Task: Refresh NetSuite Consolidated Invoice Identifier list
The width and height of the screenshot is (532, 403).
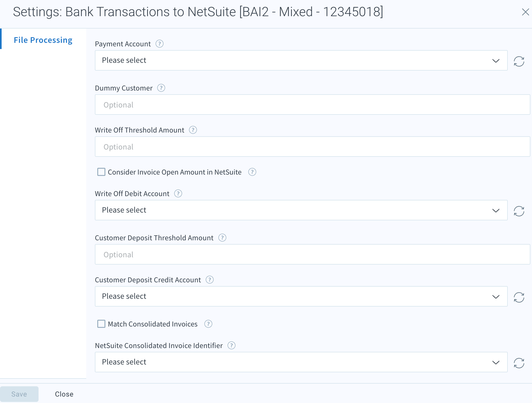Action: pos(519,363)
